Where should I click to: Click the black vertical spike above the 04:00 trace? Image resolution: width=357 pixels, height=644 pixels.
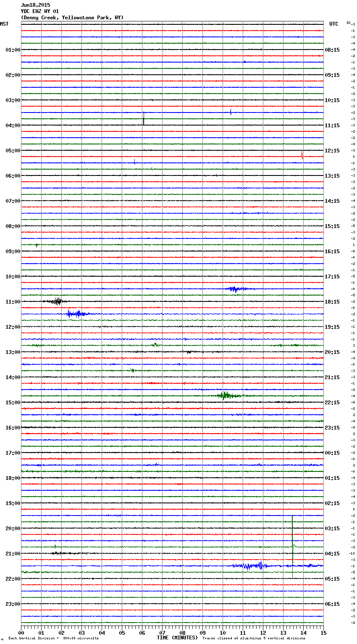(x=144, y=118)
